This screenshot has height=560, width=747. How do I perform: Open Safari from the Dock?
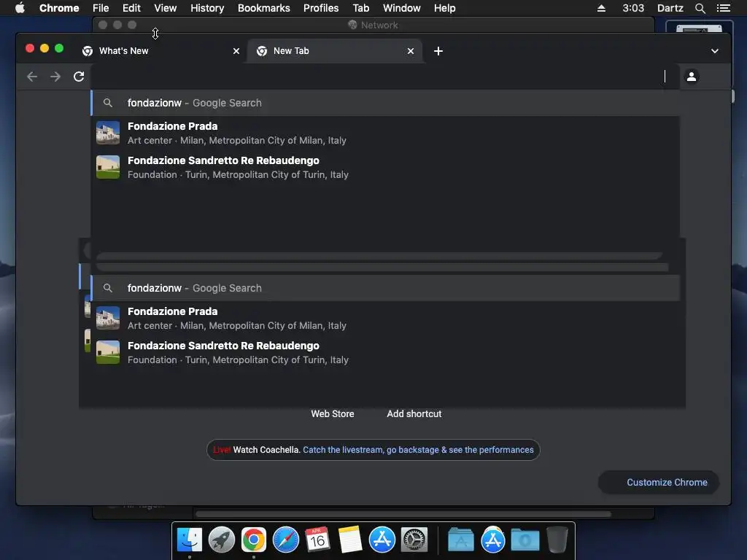click(x=286, y=540)
